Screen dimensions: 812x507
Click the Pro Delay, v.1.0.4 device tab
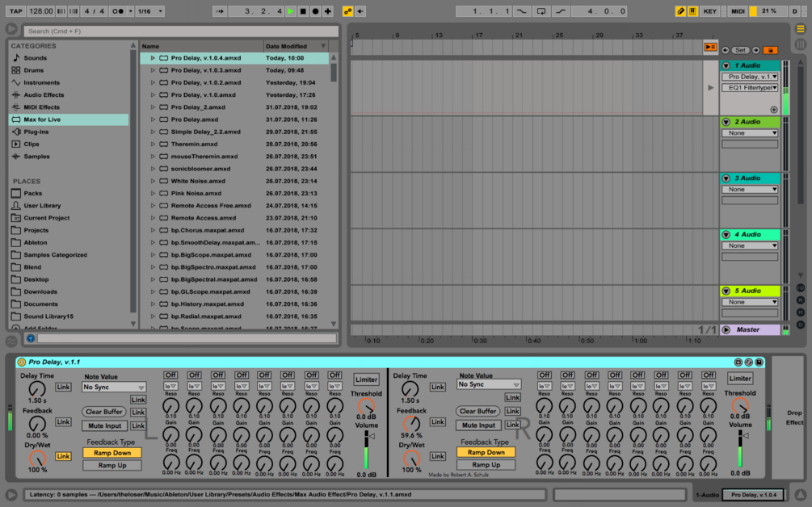pyautogui.click(x=754, y=495)
